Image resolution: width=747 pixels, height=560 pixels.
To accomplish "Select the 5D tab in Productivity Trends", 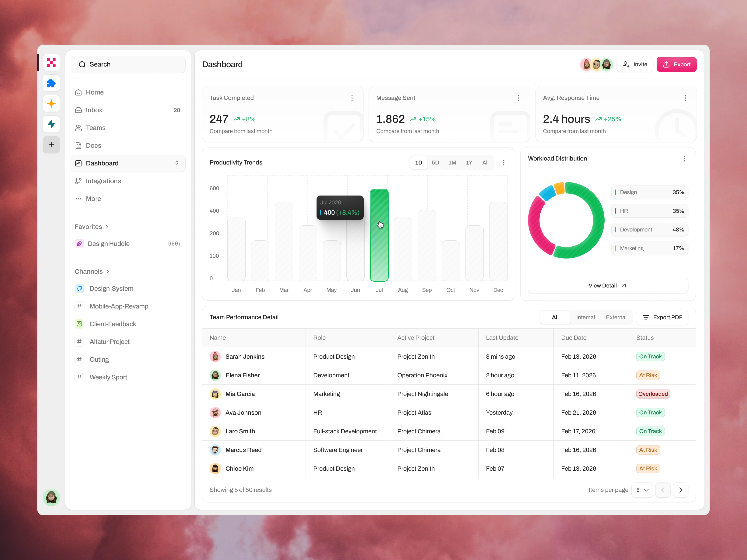I will point(435,162).
